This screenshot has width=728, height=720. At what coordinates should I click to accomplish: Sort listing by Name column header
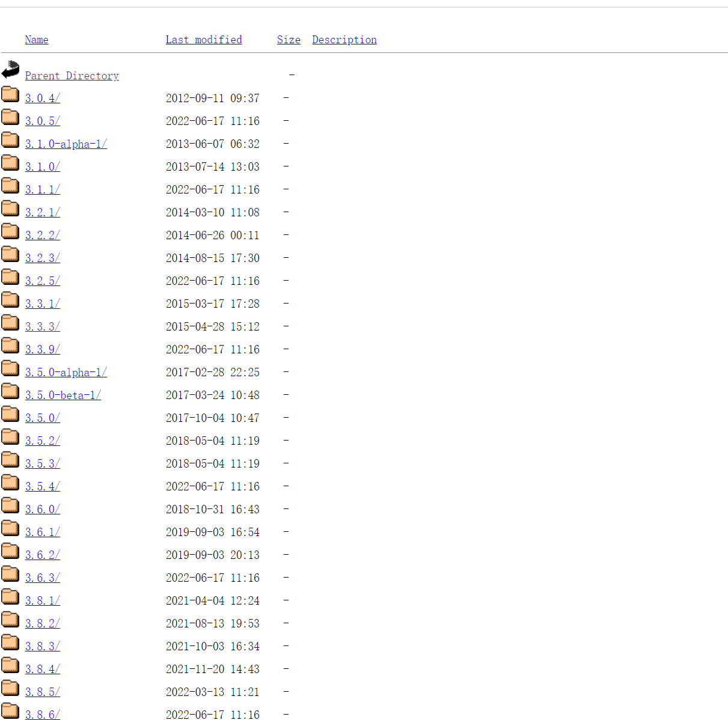[37, 40]
